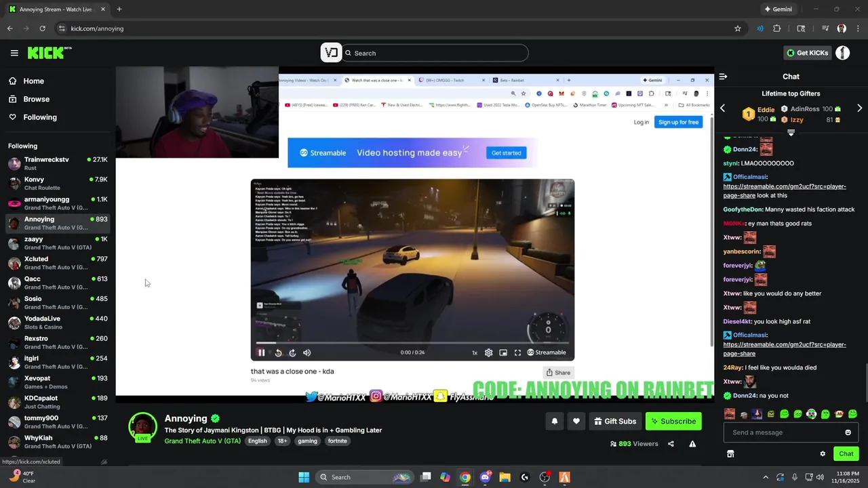The image size is (868, 488).
Task: Share the stream via share icon
Action: point(671,444)
